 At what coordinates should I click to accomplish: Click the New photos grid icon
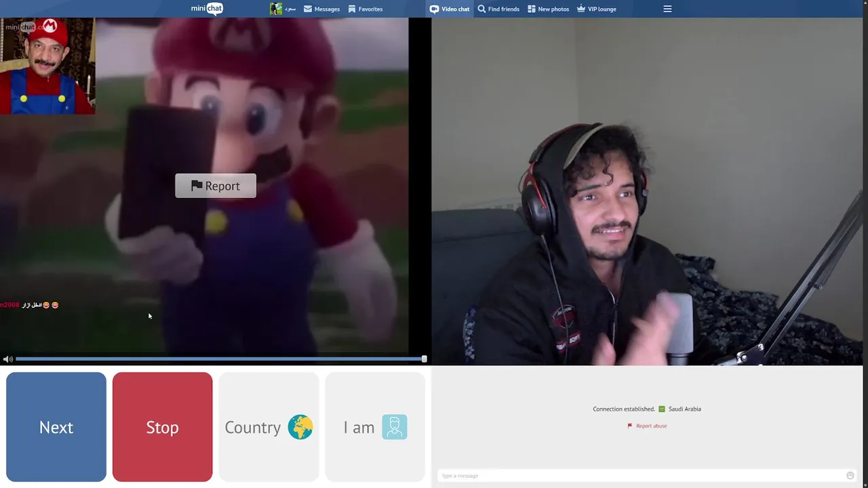532,9
